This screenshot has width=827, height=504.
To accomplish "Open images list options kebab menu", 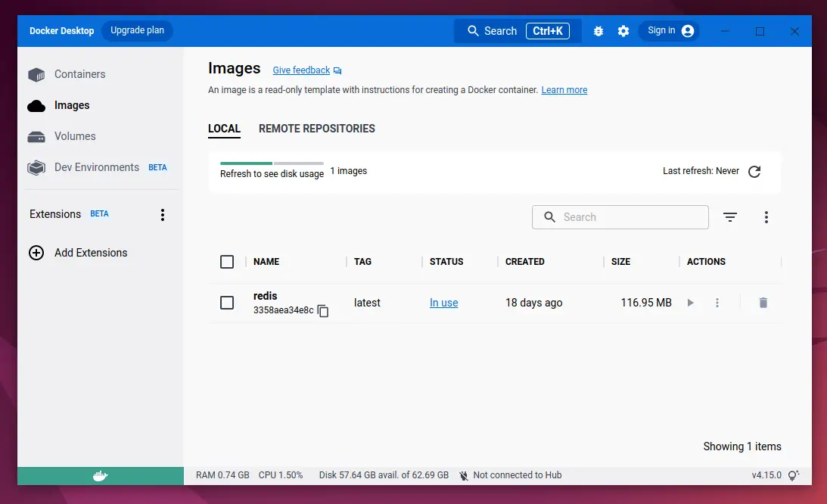I will [766, 217].
